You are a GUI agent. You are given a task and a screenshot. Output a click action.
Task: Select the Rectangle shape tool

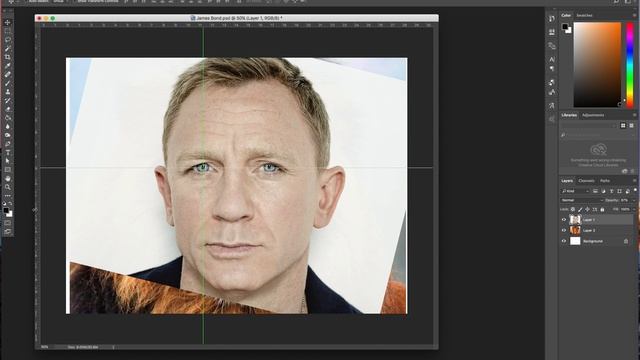8,170
